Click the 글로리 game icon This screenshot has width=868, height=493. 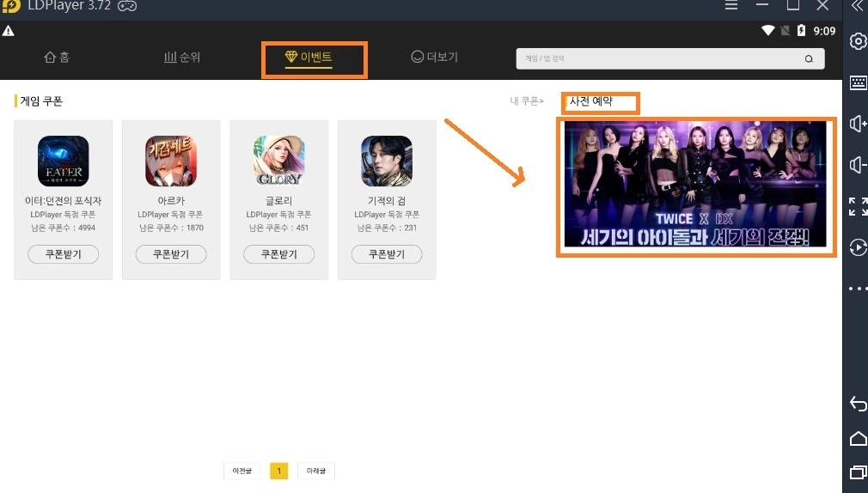(x=279, y=161)
